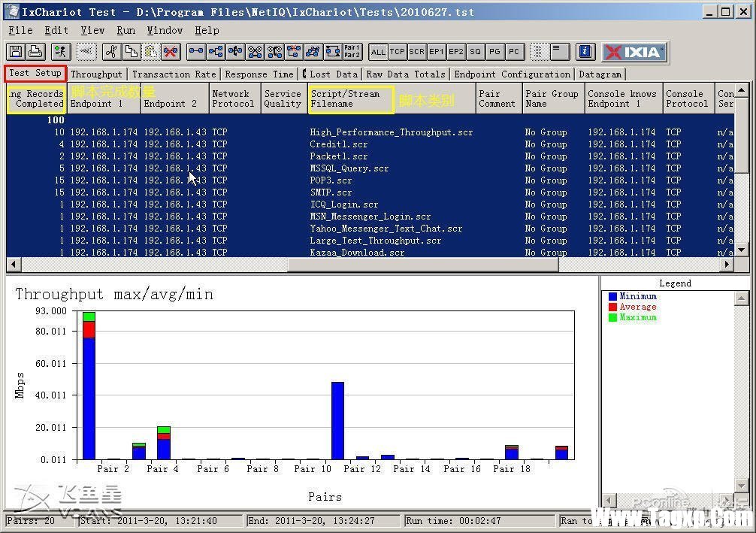
Task: Switch to the Throughput tab
Action: 96,74
